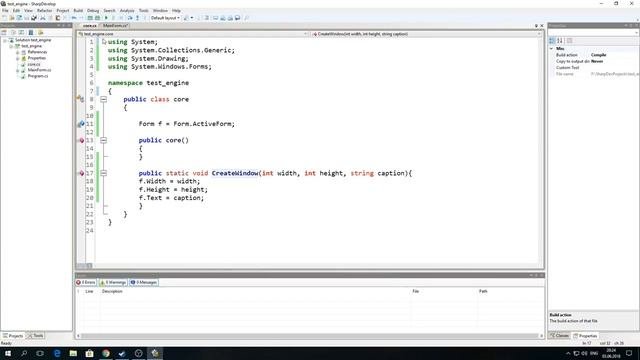Expand the References tree node

(17, 52)
